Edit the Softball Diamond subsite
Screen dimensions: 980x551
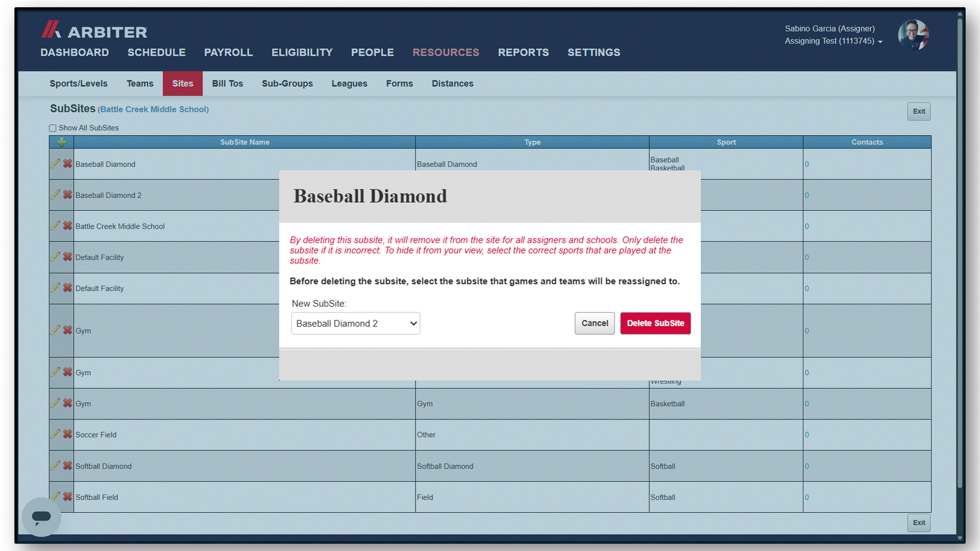click(55, 466)
